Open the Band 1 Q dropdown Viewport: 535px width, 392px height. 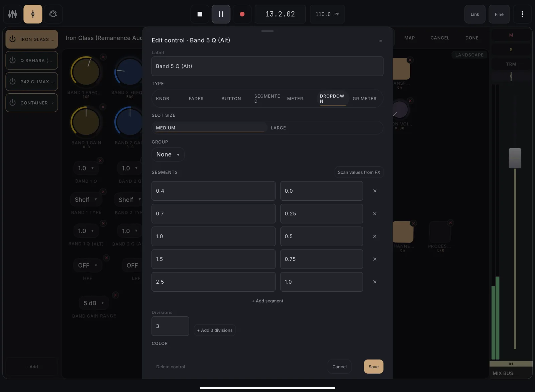click(x=86, y=168)
